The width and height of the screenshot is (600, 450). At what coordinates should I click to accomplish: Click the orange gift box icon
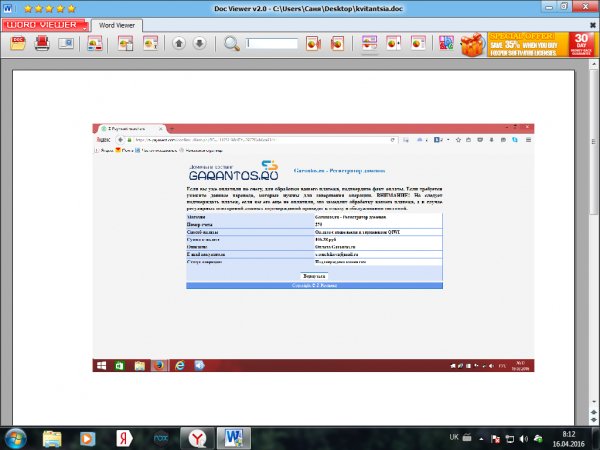[473, 44]
